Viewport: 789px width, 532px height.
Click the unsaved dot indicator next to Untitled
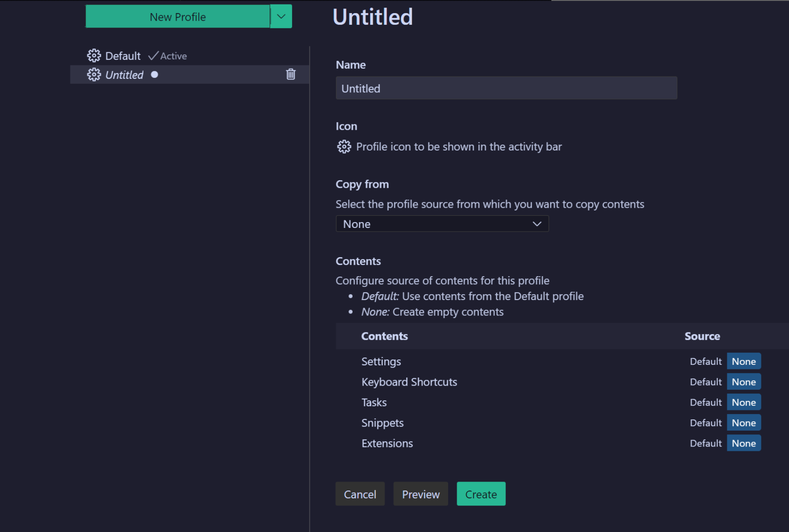tap(155, 75)
